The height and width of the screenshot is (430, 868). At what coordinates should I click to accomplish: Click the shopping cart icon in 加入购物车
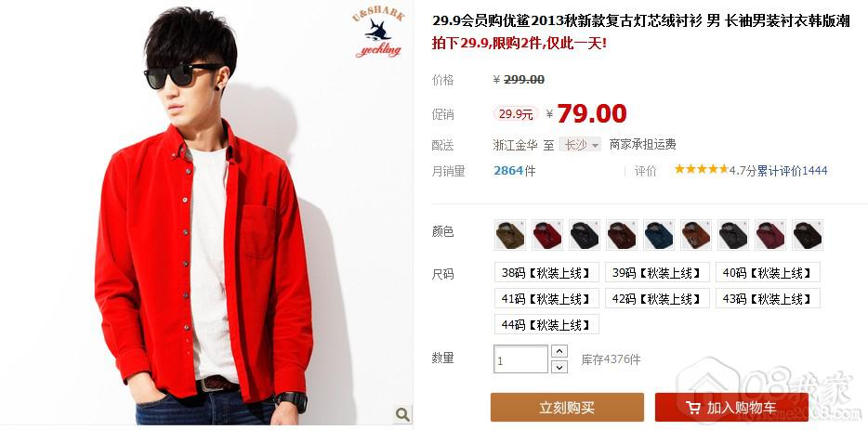pyautogui.click(x=693, y=409)
